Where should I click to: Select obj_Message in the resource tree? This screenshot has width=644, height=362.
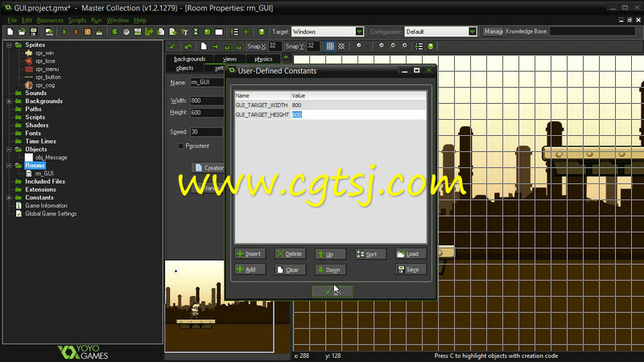[51, 158]
